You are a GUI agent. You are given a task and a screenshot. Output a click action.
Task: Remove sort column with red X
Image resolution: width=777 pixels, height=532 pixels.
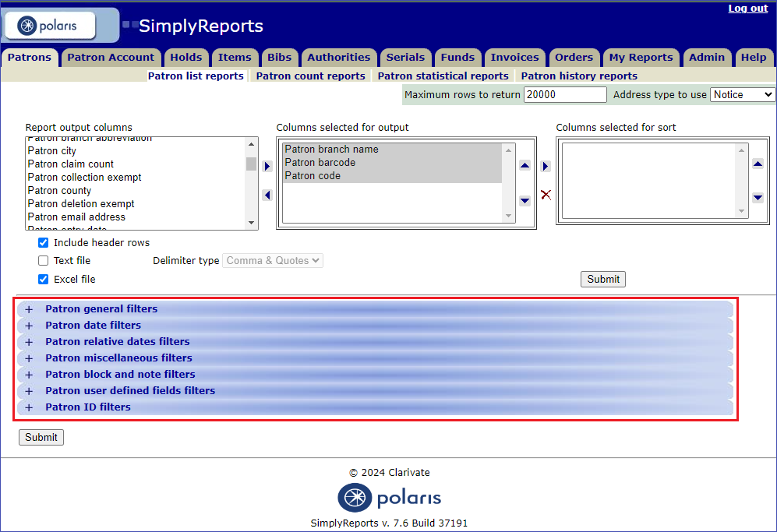pyautogui.click(x=546, y=195)
